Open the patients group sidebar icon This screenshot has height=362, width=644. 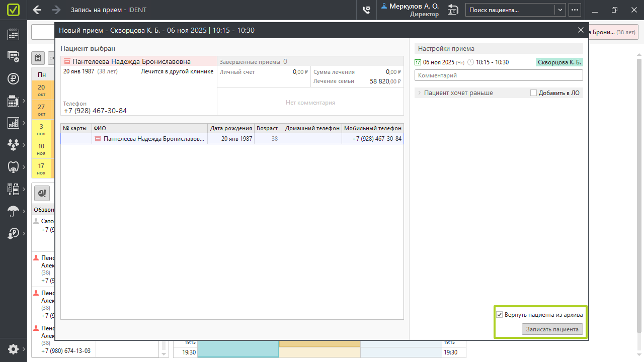coord(13,145)
